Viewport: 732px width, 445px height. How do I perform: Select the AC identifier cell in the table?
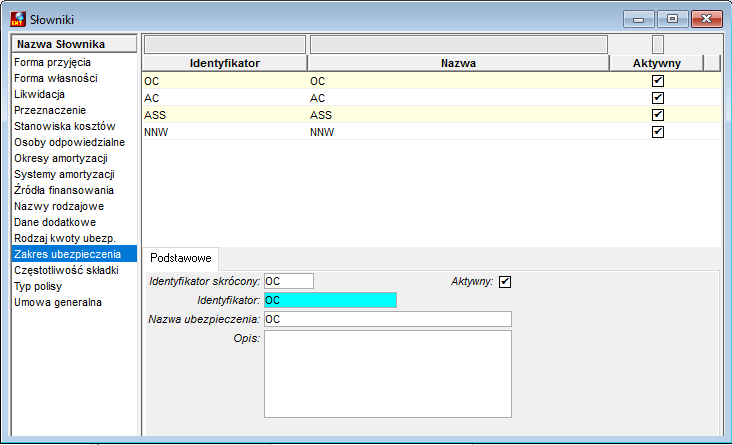[225, 98]
